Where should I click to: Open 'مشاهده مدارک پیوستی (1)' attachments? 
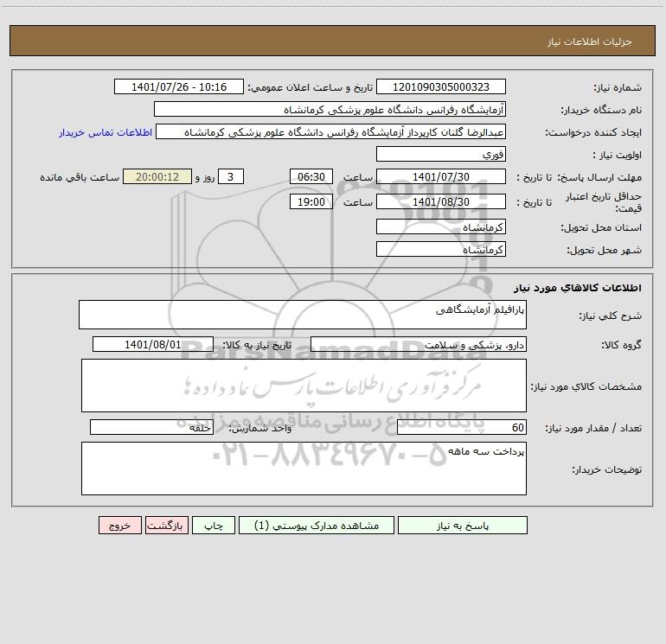tap(317, 525)
